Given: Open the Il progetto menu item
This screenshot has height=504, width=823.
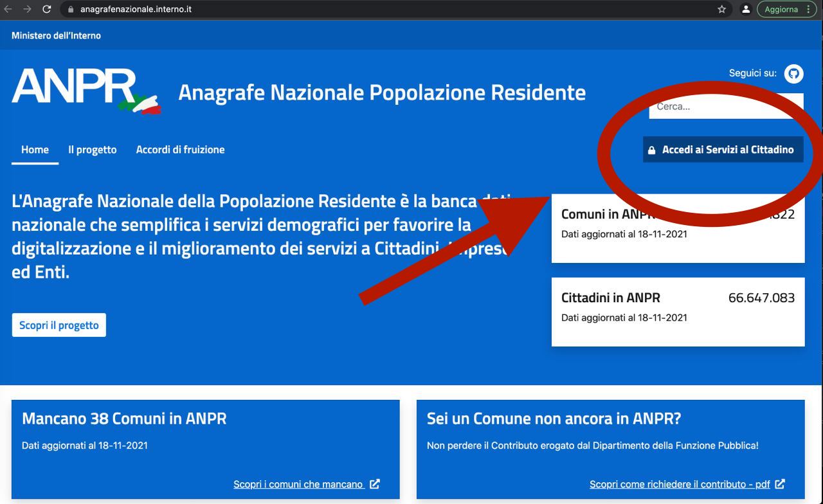Looking at the screenshot, I should (x=93, y=150).
